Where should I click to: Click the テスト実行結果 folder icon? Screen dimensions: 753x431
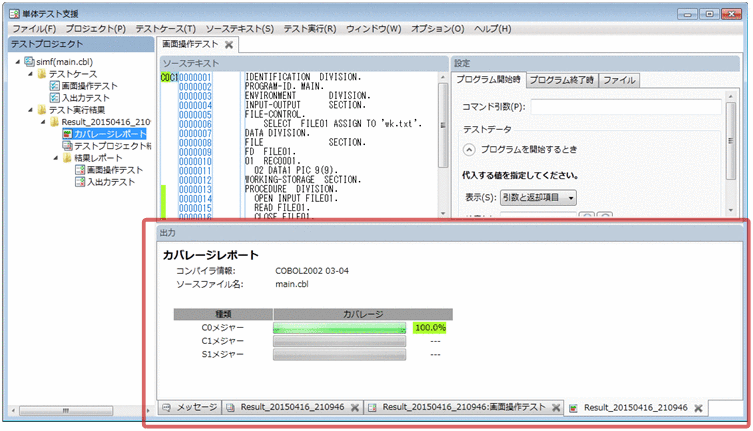pyautogui.click(x=42, y=110)
